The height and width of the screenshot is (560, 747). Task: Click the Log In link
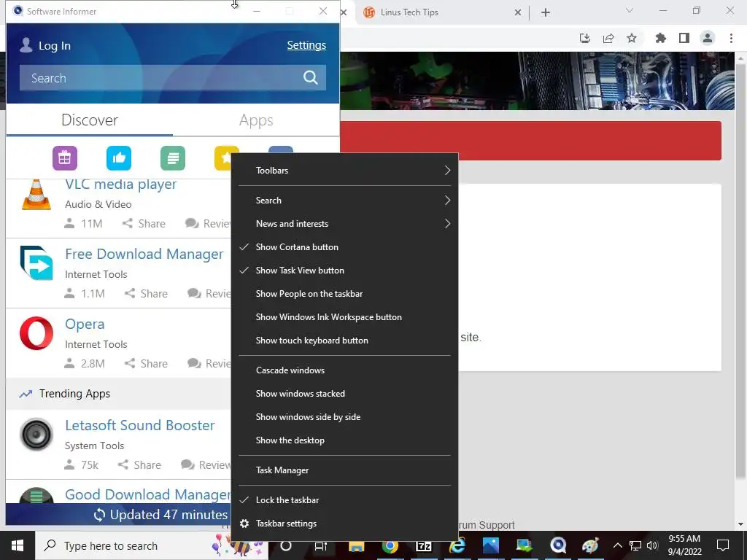[54, 46]
